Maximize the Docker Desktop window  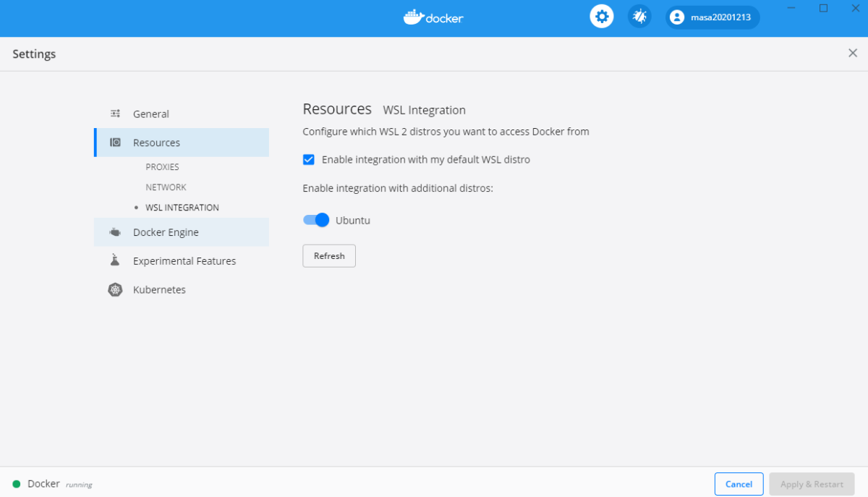tap(823, 8)
